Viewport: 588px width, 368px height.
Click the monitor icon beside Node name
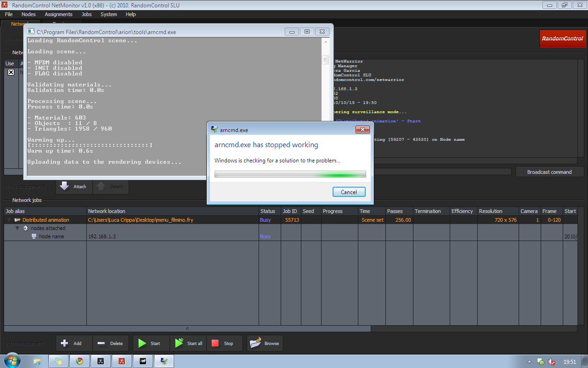point(34,236)
